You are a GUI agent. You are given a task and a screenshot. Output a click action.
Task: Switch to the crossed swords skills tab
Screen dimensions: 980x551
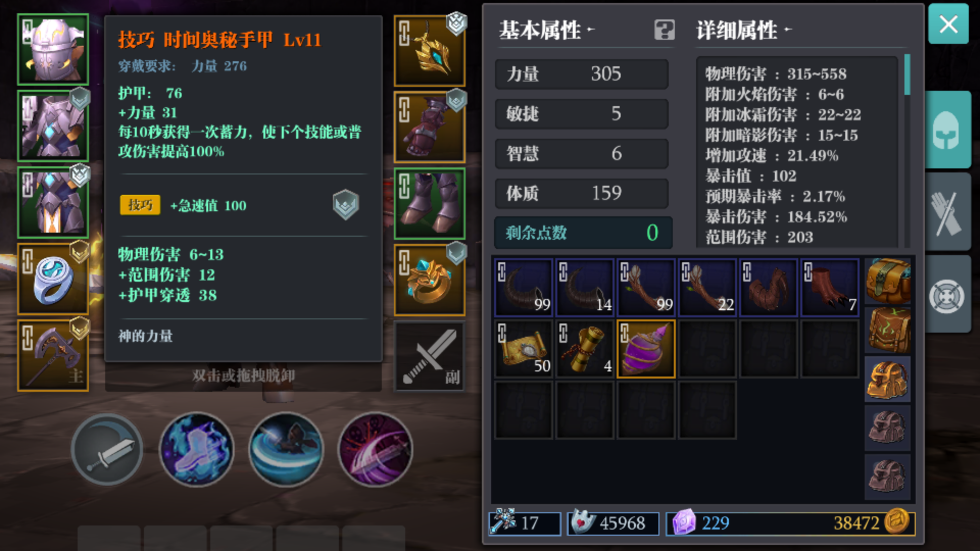click(x=948, y=212)
